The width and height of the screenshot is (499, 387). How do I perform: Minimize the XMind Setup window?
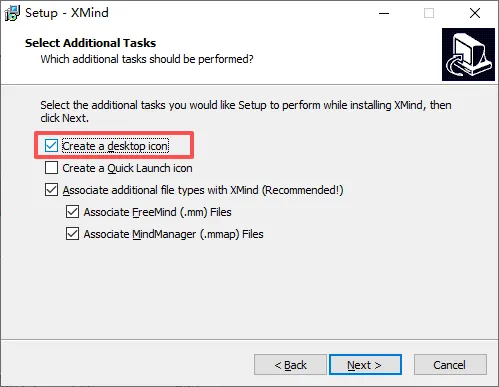(x=384, y=13)
